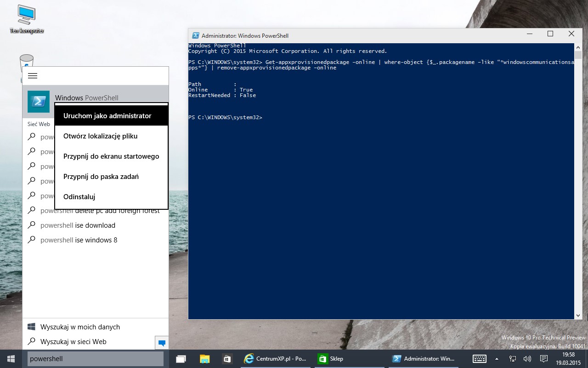Click magnifier icon beside Wyszukaj w sieci Web
Viewport: 588px width, 368px height.
(32, 342)
